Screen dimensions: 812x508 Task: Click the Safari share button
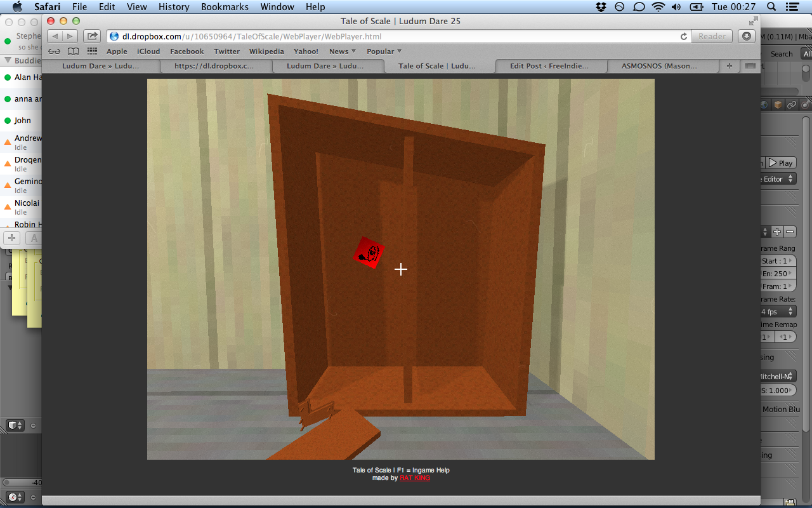pyautogui.click(x=92, y=36)
